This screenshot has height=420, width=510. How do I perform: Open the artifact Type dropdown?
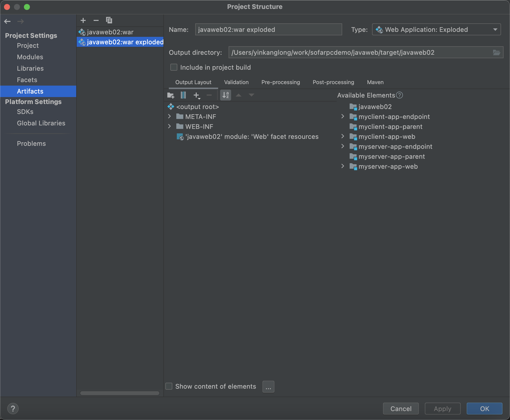click(436, 30)
